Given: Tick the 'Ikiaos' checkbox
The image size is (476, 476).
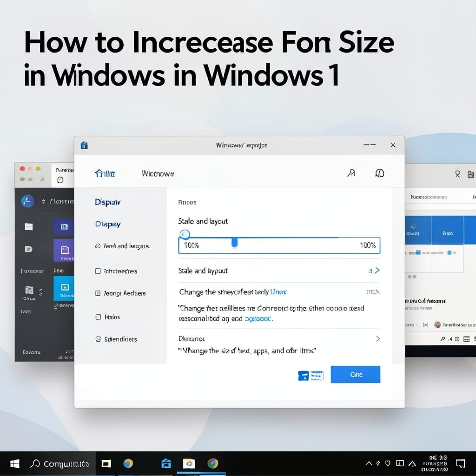Looking at the screenshot, I should tap(98, 317).
